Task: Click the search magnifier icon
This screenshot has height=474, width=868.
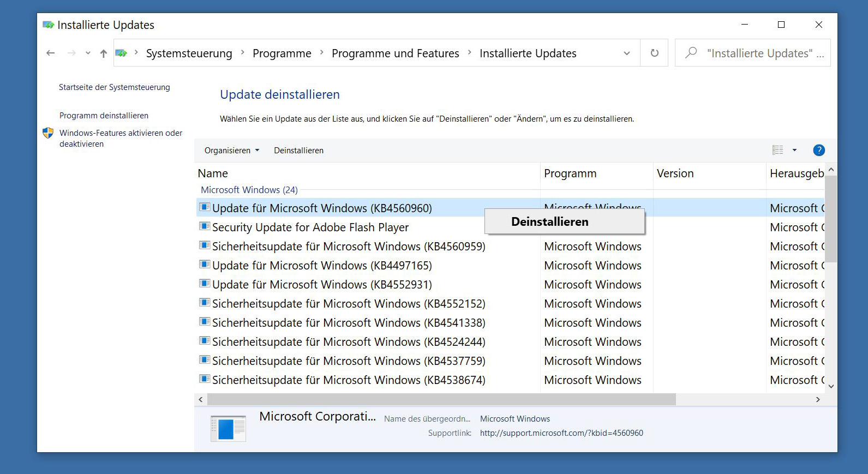Action: pyautogui.click(x=691, y=53)
